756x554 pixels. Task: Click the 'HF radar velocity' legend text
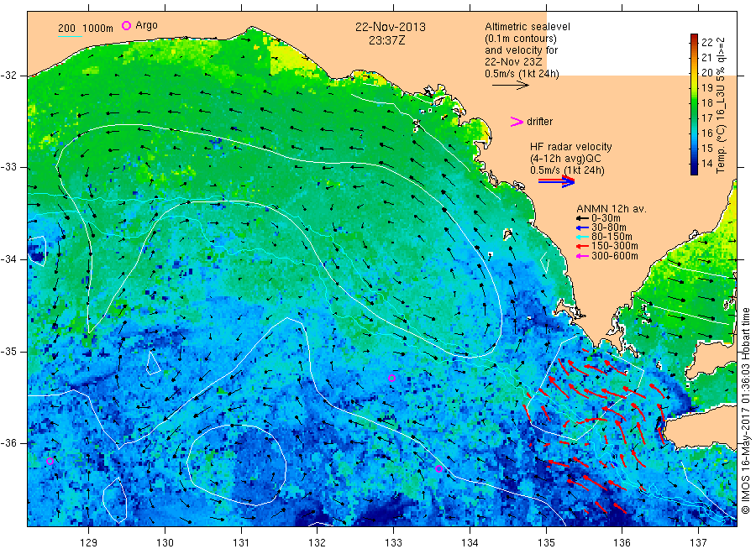tap(571, 147)
